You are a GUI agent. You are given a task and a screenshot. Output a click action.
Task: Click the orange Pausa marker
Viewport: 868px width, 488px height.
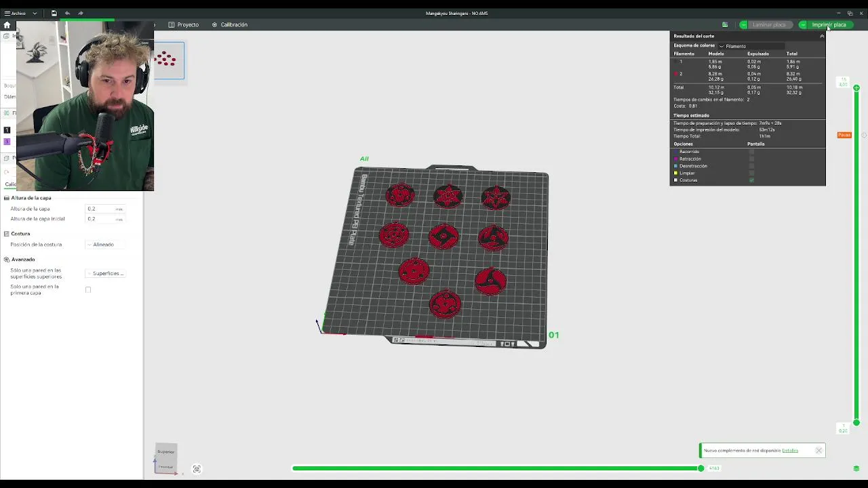pyautogui.click(x=844, y=135)
